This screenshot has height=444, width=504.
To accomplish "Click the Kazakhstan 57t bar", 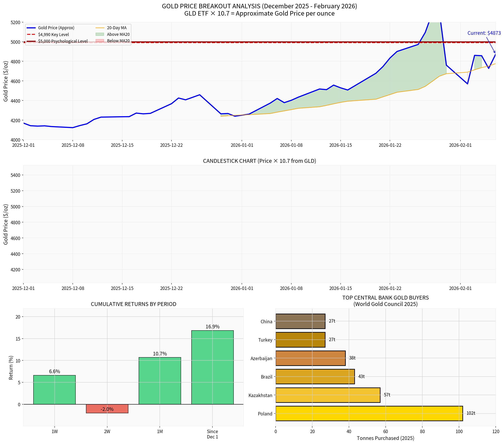I will (328, 395).
